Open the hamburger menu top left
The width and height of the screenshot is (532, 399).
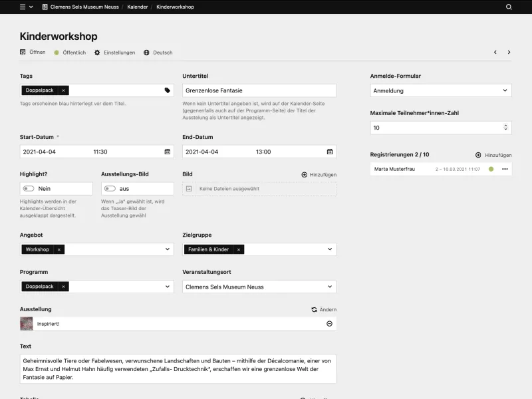tap(21, 7)
